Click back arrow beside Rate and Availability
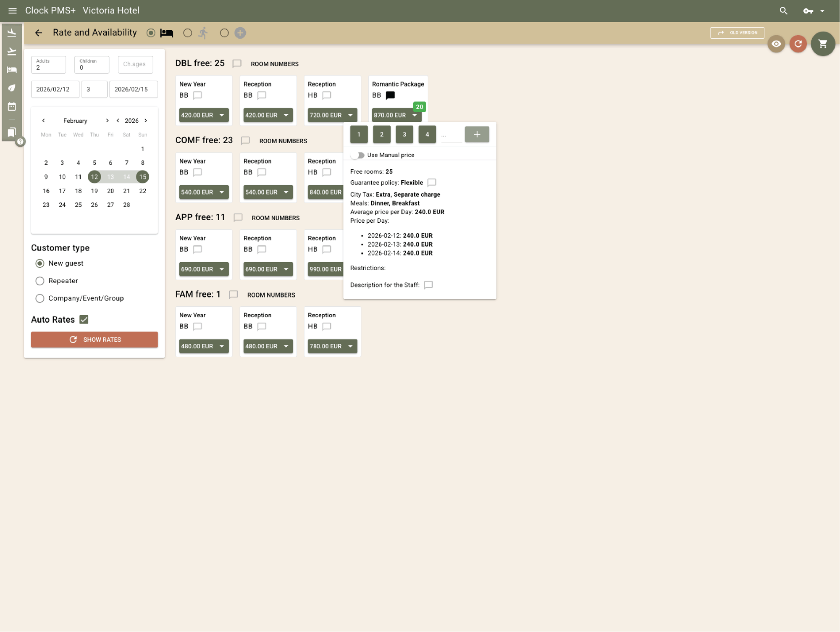The width and height of the screenshot is (840, 632). click(x=39, y=33)
